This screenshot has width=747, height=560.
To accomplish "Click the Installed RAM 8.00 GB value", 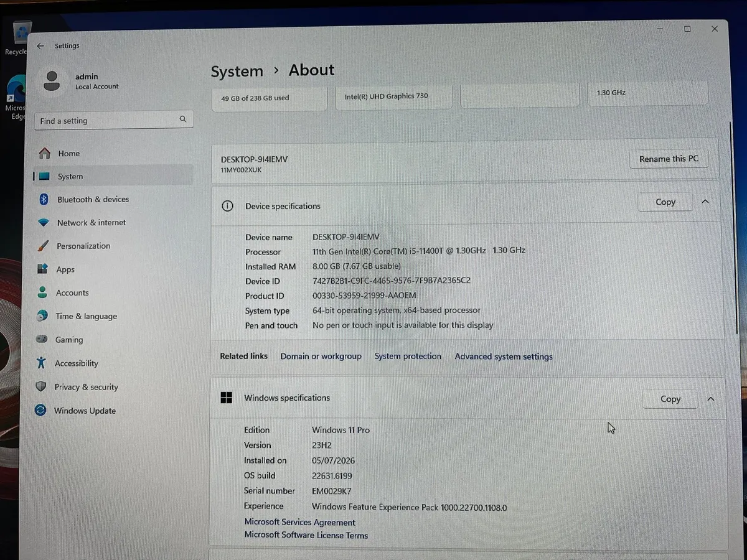I will 357,266.
